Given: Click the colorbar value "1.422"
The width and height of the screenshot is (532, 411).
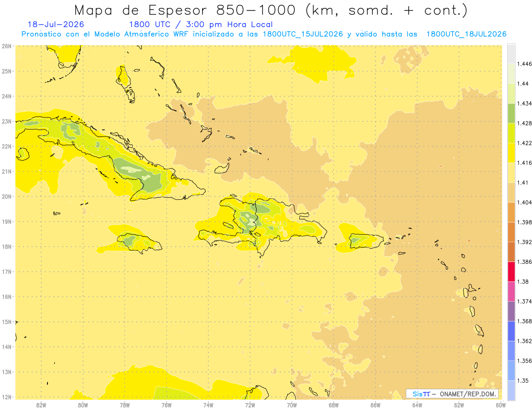Looking at the screenshot, I should 524,143.
